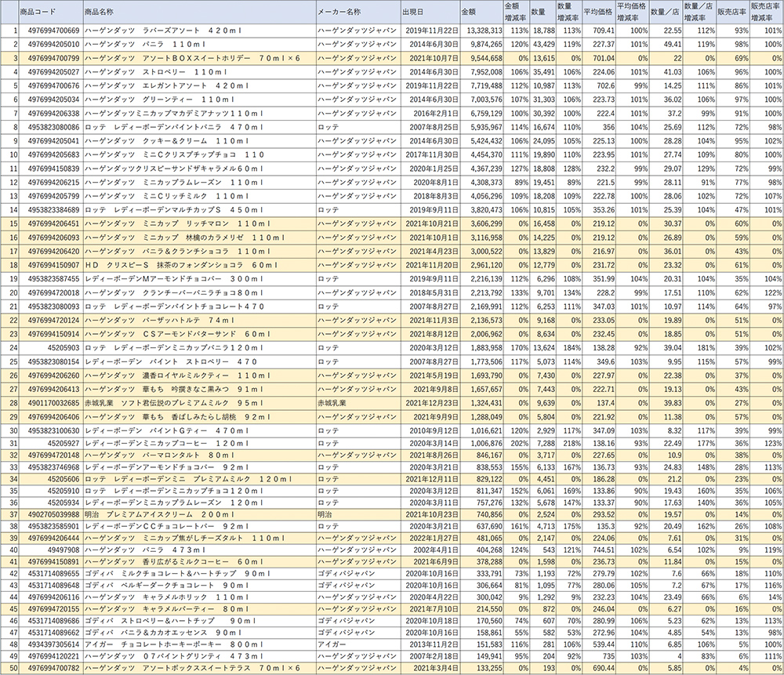This screenshot has height=675, width=784.
Task: Click cell ハーゲンダッツ ミニカップ リッチマロン 110ml
Action: [x=199, y=223]
